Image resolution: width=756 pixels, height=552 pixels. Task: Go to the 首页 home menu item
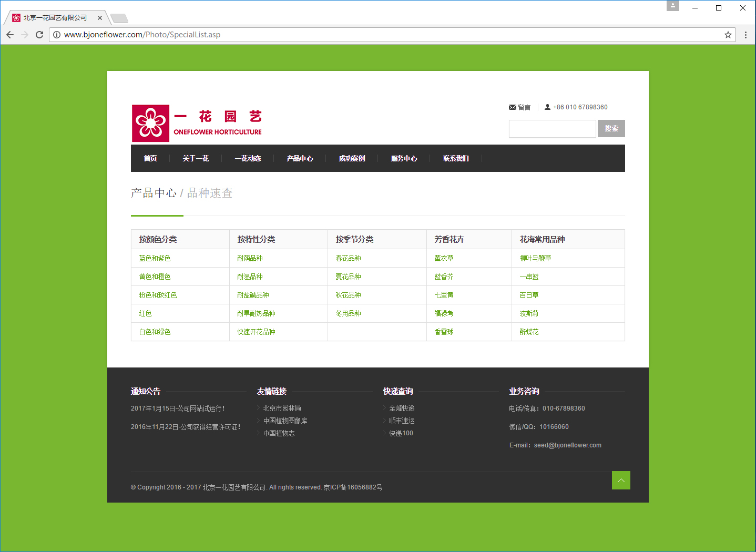pos(150,158)
